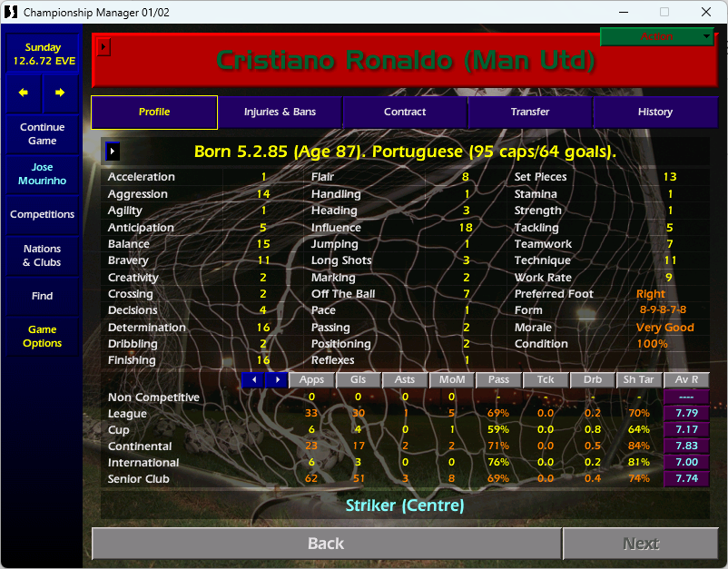Click the Determination attribute row
Screen dimensions: 728x569
[202, 328]
